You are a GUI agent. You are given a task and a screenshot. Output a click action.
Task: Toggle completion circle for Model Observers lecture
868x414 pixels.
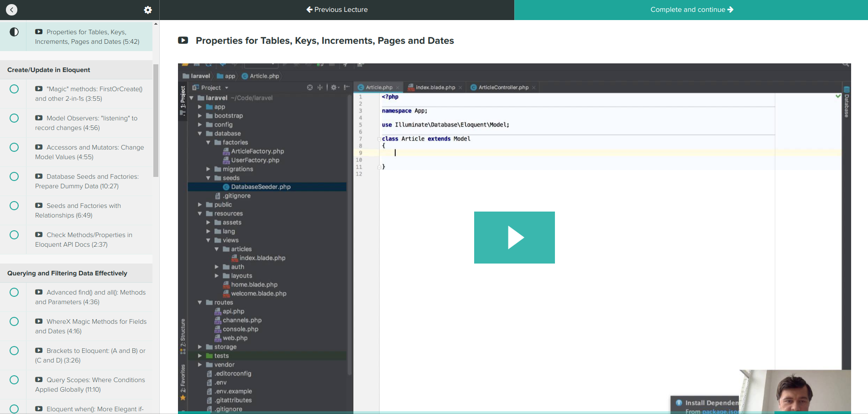click(x=14, y=118)
